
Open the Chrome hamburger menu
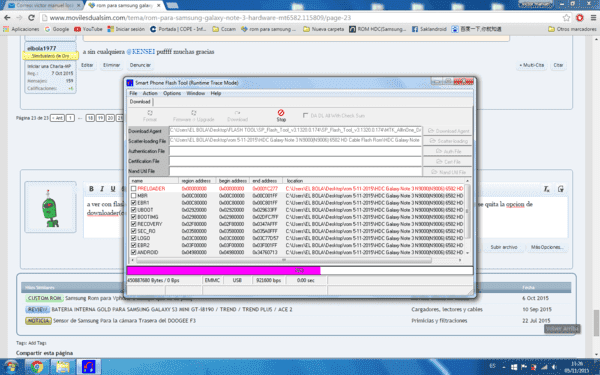(x=593, y=18)
